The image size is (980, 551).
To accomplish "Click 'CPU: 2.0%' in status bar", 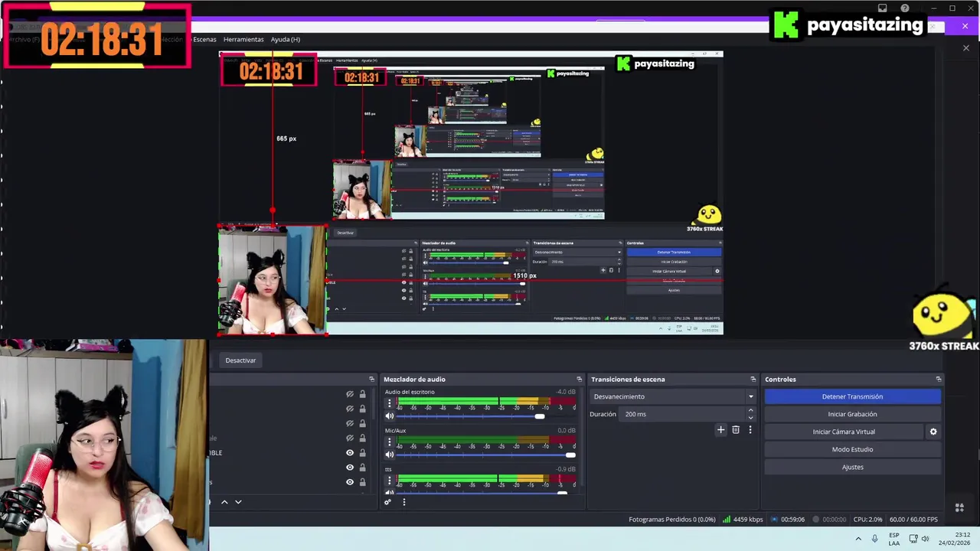I will pyautogui.click(x=867, y=520).
